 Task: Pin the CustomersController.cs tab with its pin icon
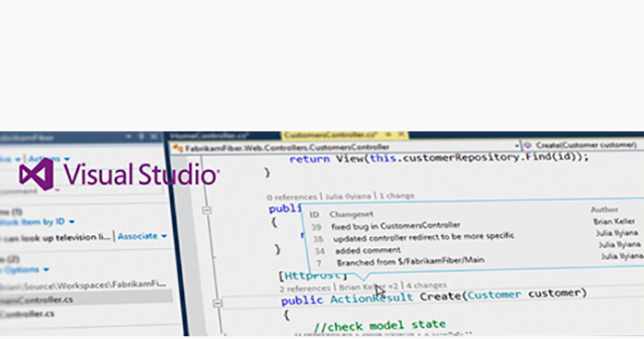pos(388,135)
